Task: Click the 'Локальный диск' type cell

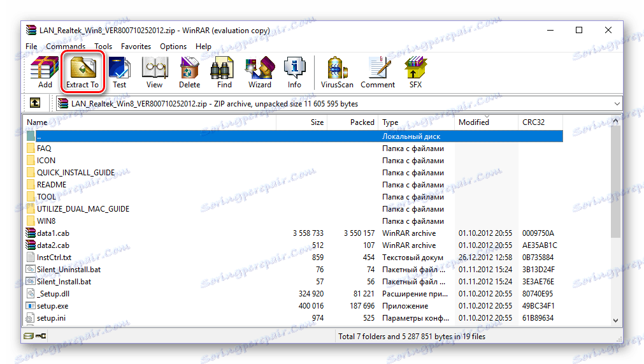Action: [411, 136]
